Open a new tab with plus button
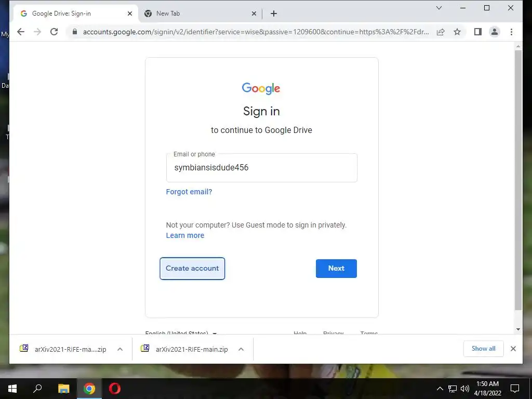532x399 pixels. 274,14
